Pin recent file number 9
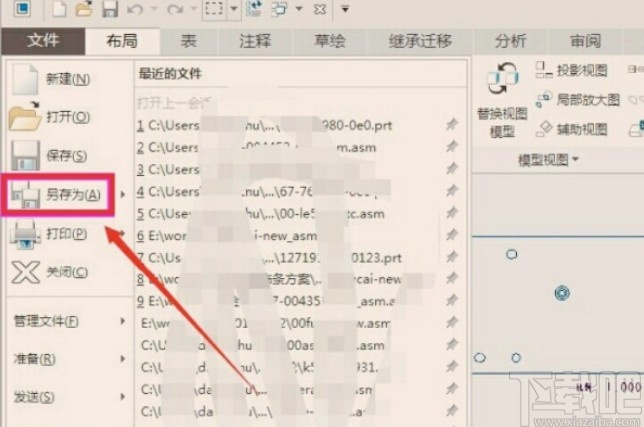Screen dimensions: 644x427 tap(452, 300)
